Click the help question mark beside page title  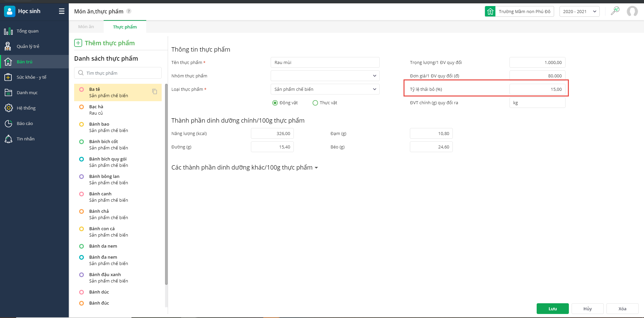(129, 11)
